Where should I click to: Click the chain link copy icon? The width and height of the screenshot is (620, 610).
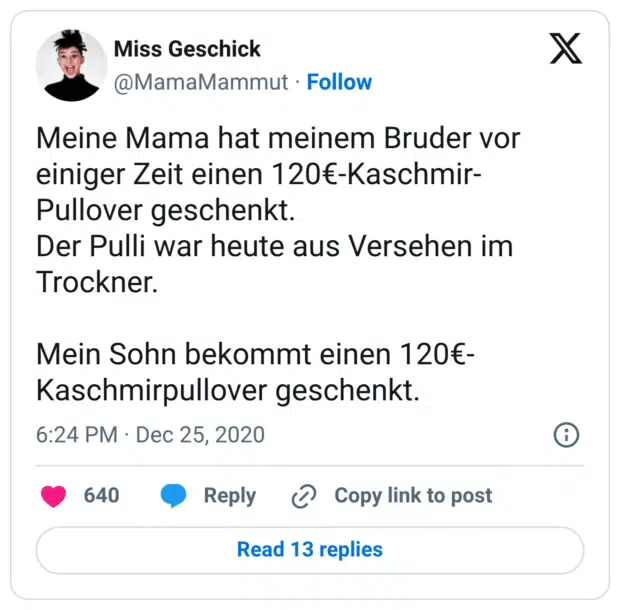[303, 496]
